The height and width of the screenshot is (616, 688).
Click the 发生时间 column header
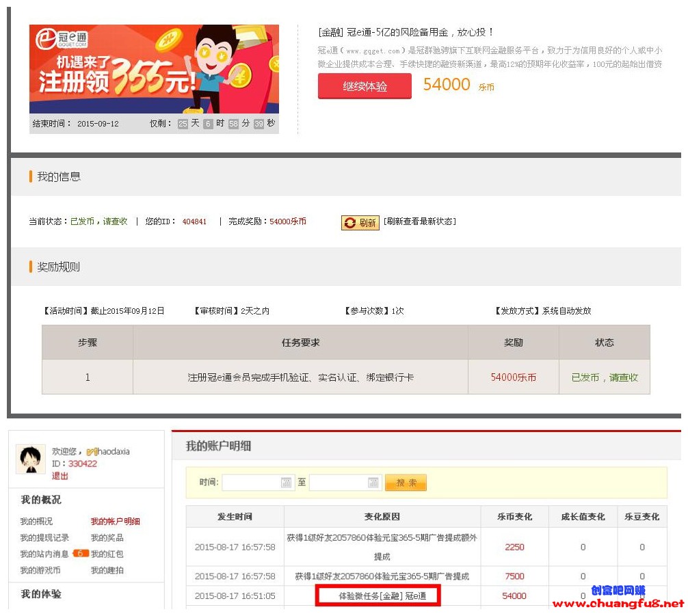(235, 516)
